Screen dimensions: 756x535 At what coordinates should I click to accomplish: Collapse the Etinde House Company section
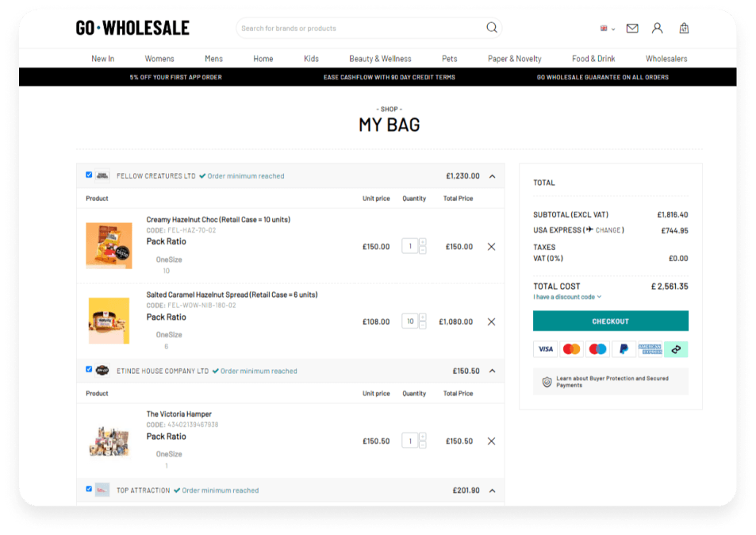tap(493, 371)
